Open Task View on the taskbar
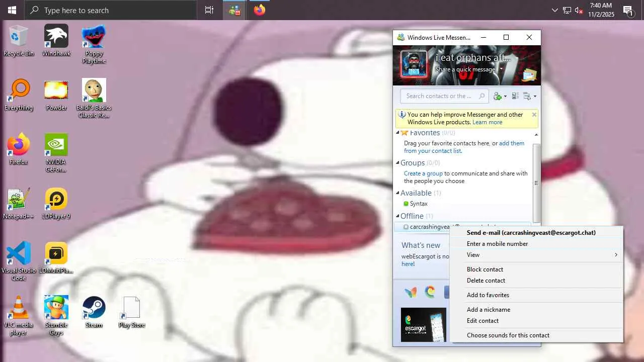 209,10
